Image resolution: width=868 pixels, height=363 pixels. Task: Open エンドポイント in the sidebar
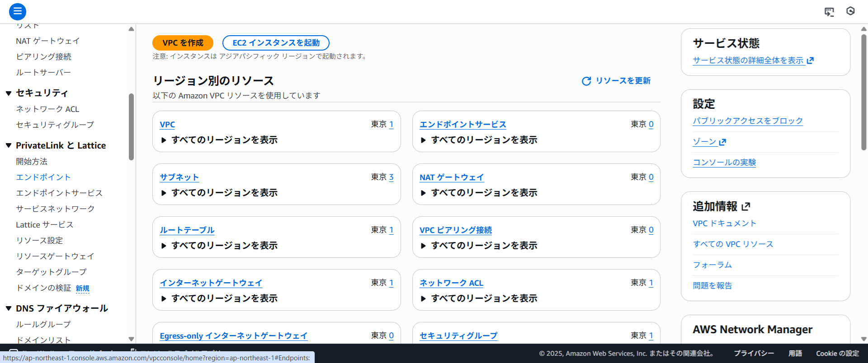(x=43, y=177)
